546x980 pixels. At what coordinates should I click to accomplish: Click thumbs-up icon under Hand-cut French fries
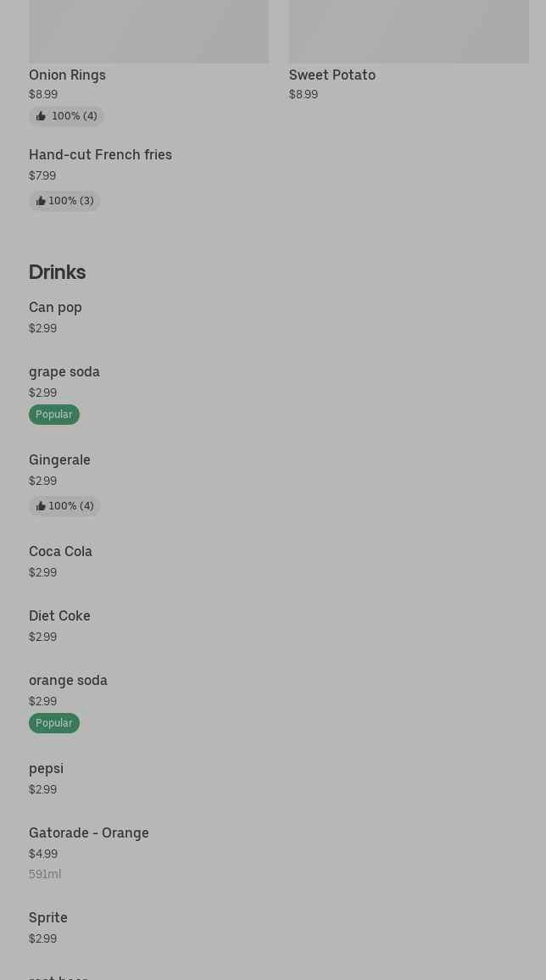click(40, 201)
